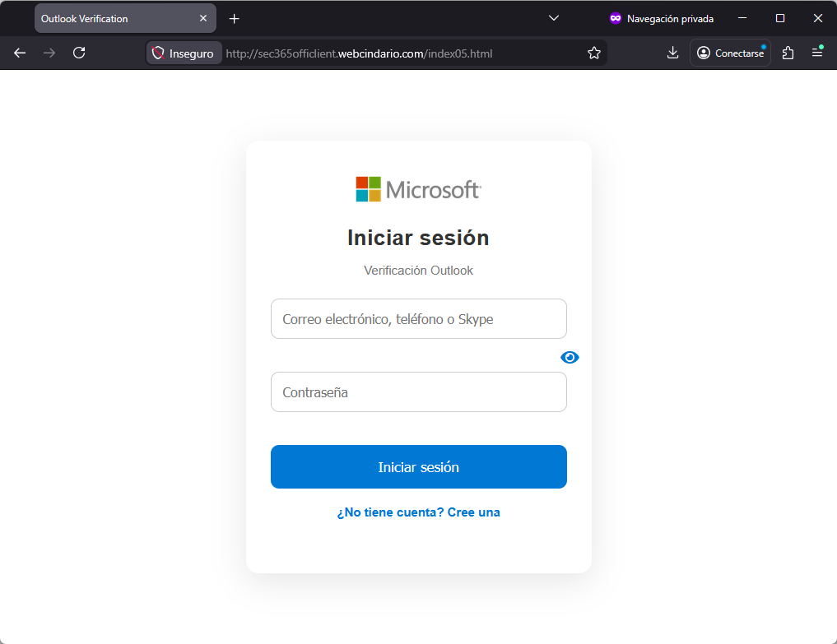The image size is (837, 644).
Task: Select the Outlook Verification tab
Action: click(x=115, y=18)
